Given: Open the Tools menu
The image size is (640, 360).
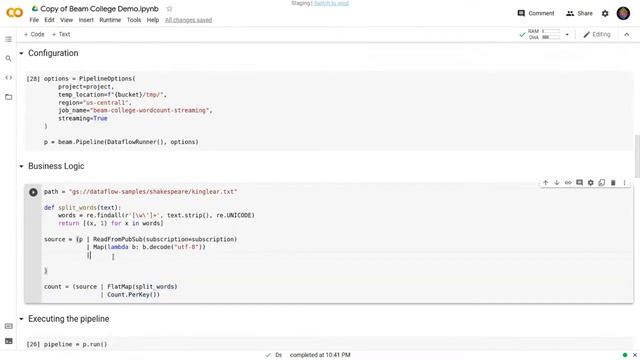Looking at the screenshot, I should coord(134,20).
